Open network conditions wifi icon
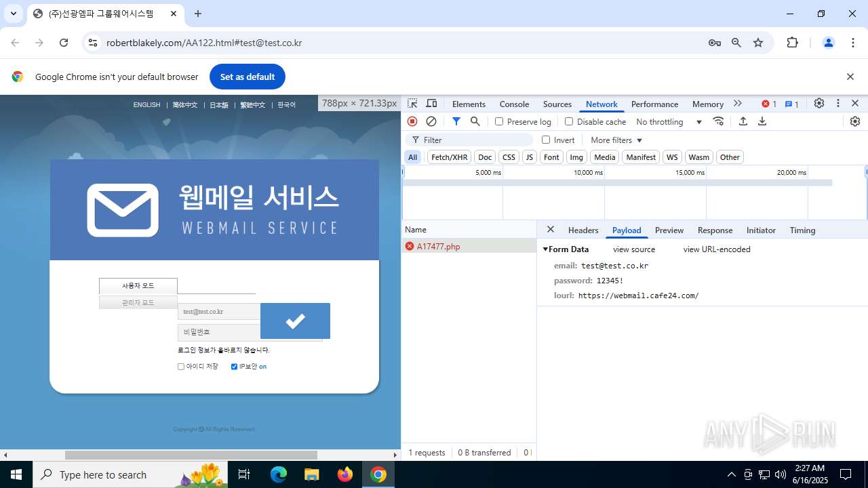 (719, 121)
